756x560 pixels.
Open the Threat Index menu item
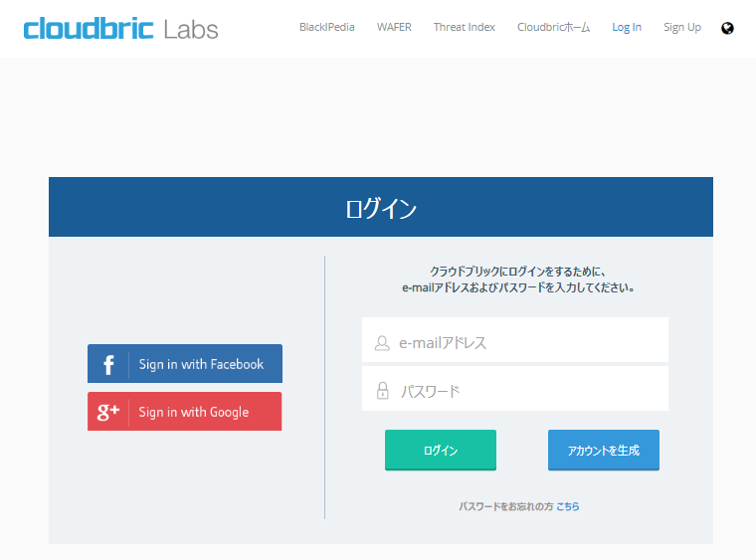(464, 27)
